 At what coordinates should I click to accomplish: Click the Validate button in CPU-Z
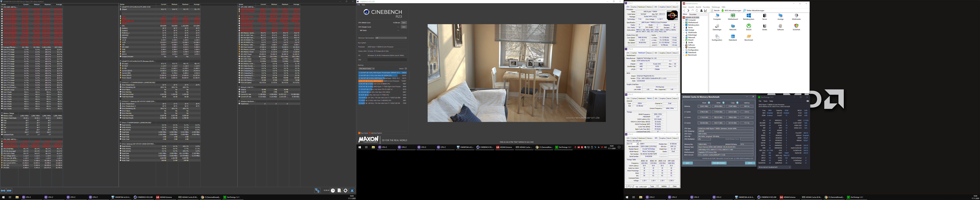click(x=664, y=186)
